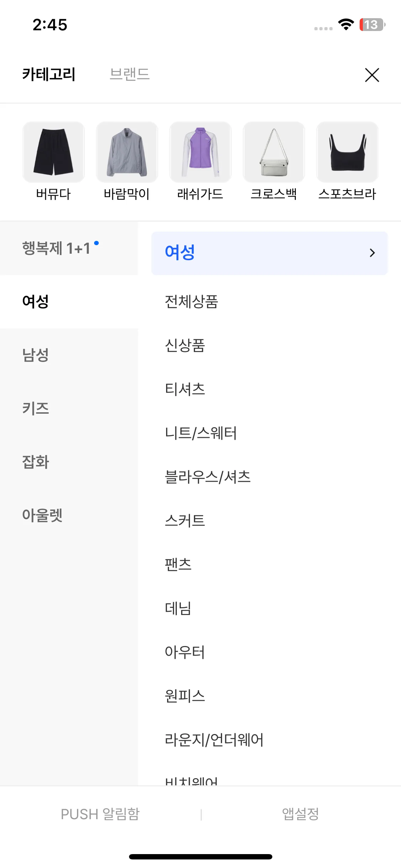This screenshot has width=401, height=868.
Task: Expand the 여성 header chevron arrow
Action: tap(372, 253)
